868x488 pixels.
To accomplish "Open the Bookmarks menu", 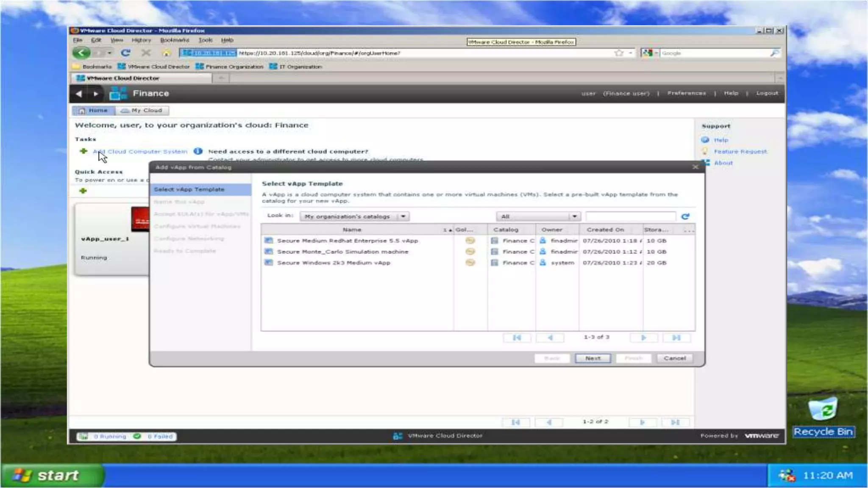I will pyautogui.click(x=175, y=40).
